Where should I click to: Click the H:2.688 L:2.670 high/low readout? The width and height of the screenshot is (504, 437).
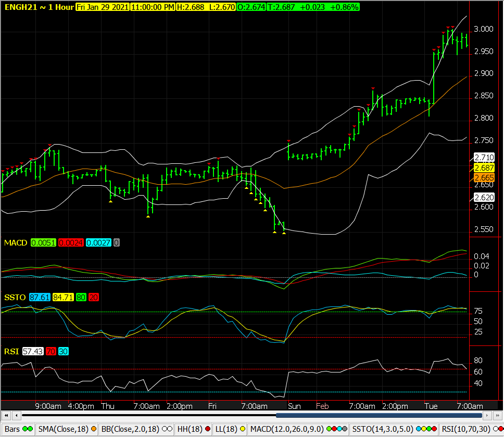point(206,7)
